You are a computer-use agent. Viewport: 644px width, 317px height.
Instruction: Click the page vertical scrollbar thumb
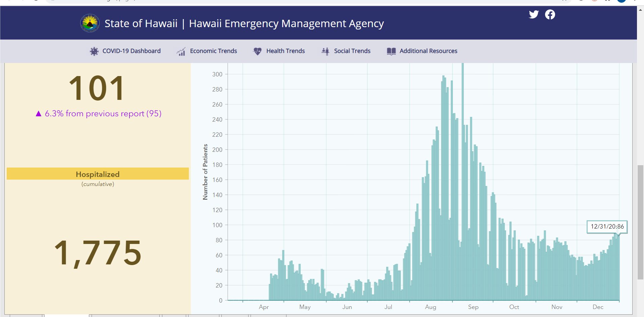coord(640,222)
